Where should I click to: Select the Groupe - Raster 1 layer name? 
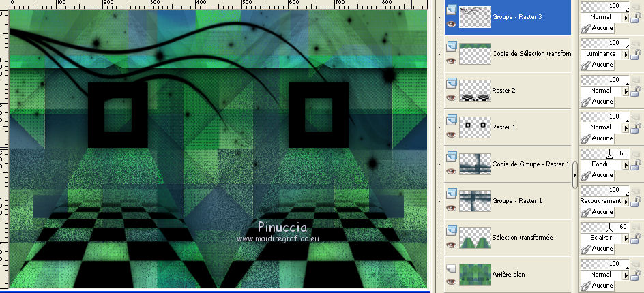pos(517,200)
